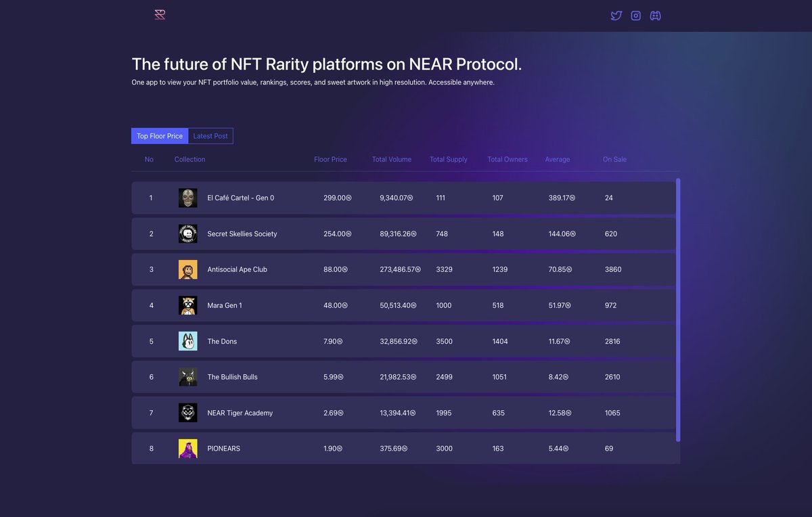Screen dimensions: 812x517
Task: Click the Total Supply column header
Action: pos(449,160)
